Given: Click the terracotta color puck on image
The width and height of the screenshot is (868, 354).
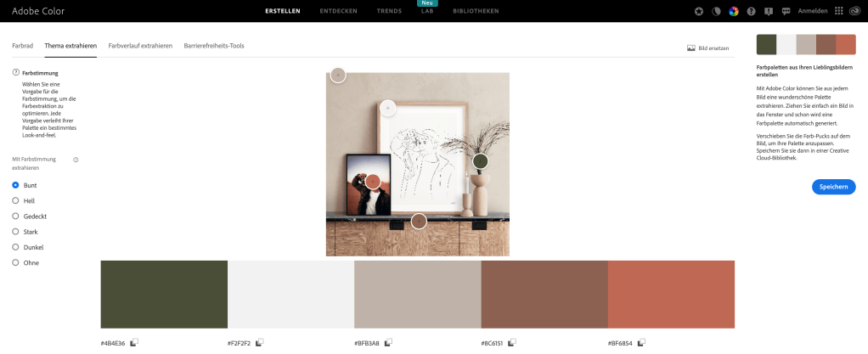Looking at the screenshot, I should click(373, 181).
